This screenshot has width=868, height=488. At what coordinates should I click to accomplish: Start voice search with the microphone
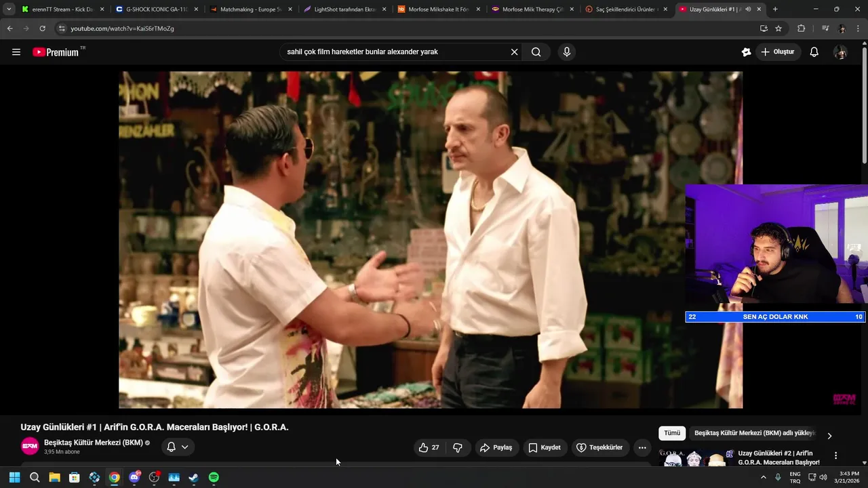(567, 52)
